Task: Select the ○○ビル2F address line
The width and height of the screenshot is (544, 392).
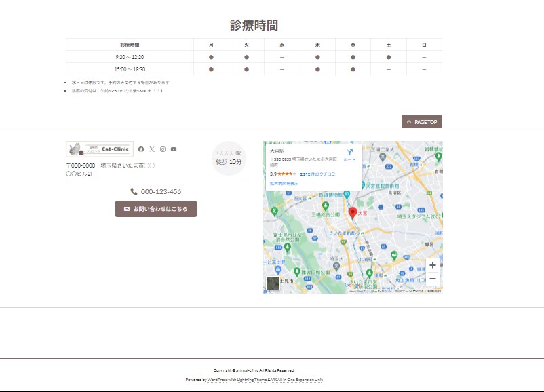Action: [x=80, y=174]
